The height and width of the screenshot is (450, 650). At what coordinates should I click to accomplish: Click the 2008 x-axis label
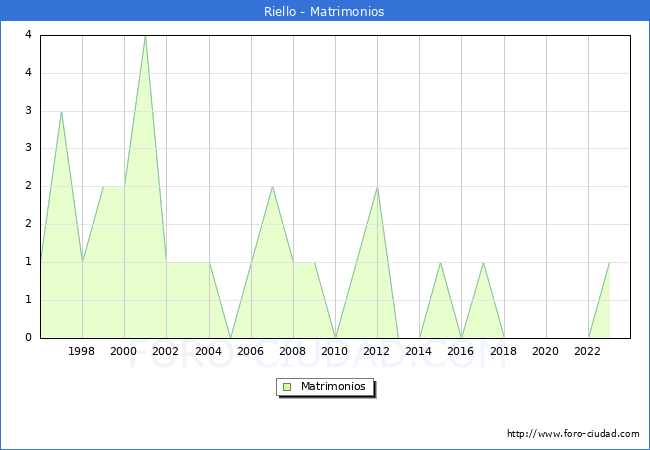pyautogui.click(x=293, y=351)
